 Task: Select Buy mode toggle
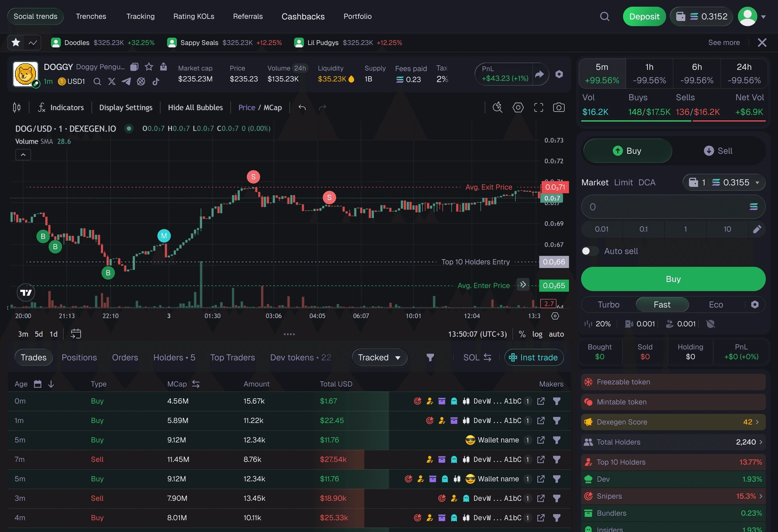pos(627,151)
